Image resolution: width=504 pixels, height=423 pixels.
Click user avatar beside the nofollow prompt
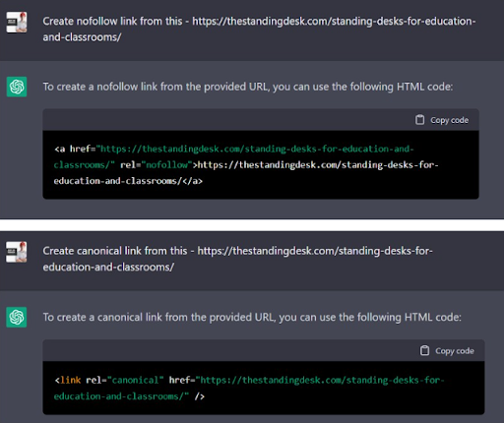click(x=17, y=23)
